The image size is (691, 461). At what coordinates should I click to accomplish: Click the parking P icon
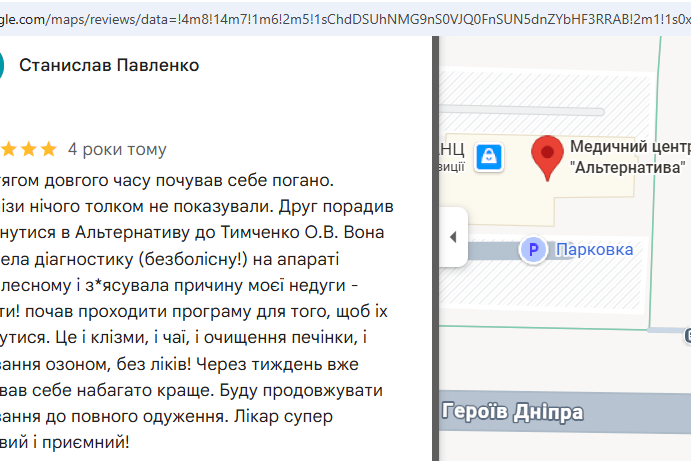pos(533,249)
